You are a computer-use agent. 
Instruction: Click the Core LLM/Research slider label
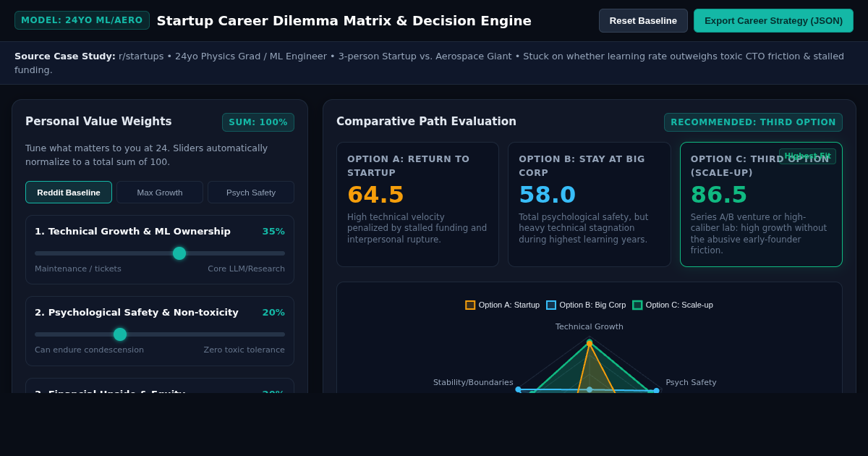pyautogui.click(x=246, y=269)
